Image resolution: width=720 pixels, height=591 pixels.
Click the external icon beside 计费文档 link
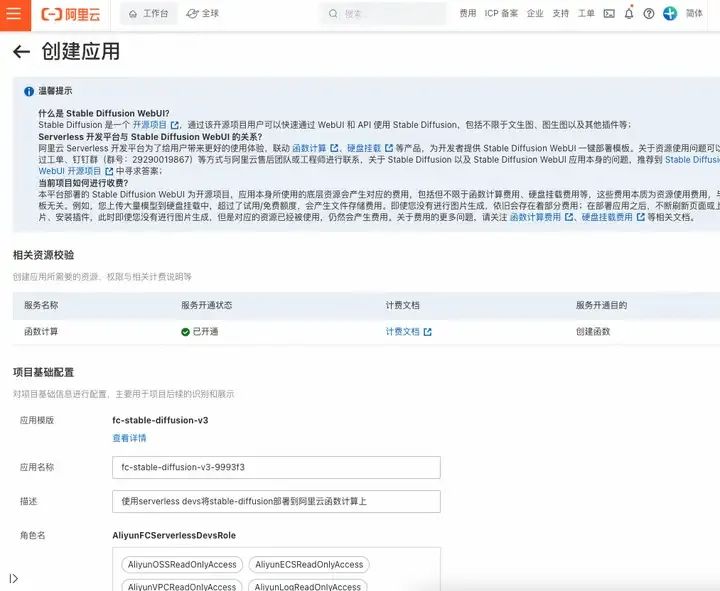click(428, 332)
